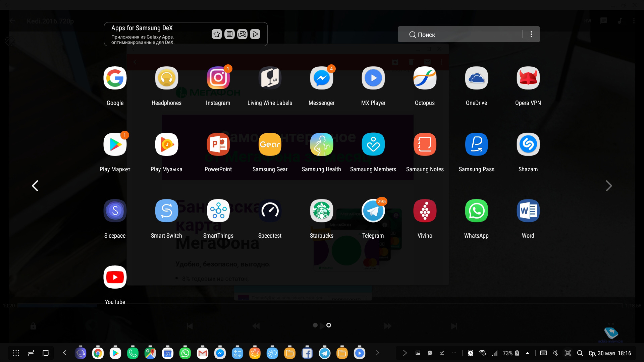Open Wi-Fi status in system tray
The width and height of the screenshot is (644, 362).
(483, 353)
